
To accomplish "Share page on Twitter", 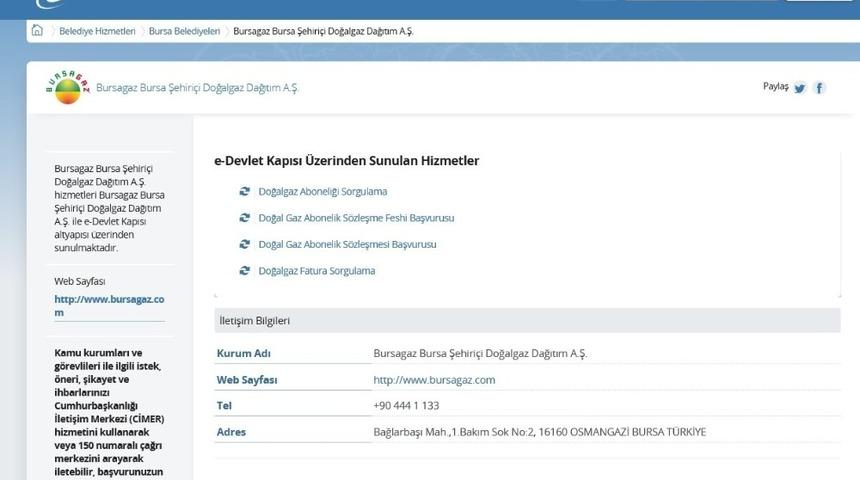I will click(800, 88).
